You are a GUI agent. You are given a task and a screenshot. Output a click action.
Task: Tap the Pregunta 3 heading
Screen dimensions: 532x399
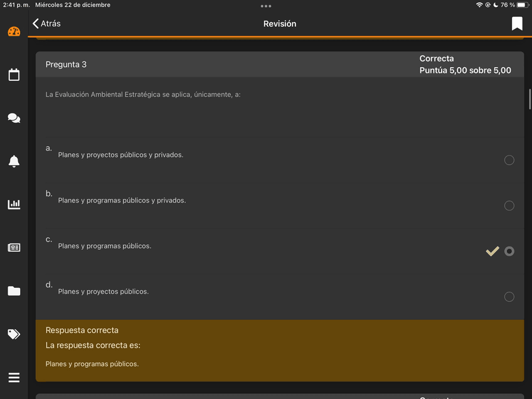pyautogui.click(x=66, y=65)
